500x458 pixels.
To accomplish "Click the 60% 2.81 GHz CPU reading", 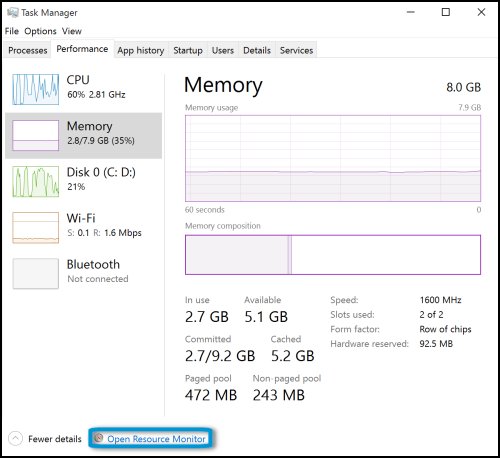I will click(x=96, y=94).
